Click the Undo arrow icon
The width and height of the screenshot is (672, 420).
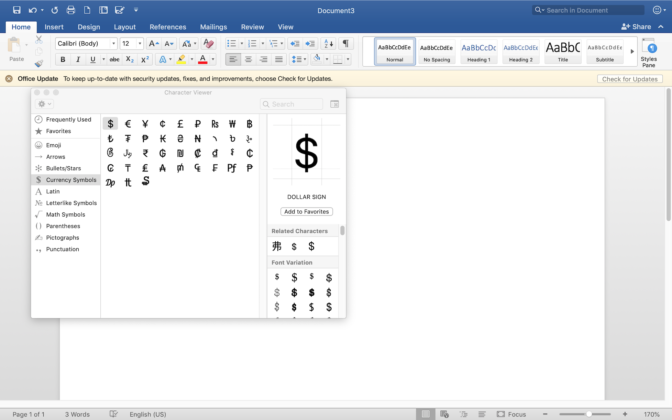pos(33,10)
